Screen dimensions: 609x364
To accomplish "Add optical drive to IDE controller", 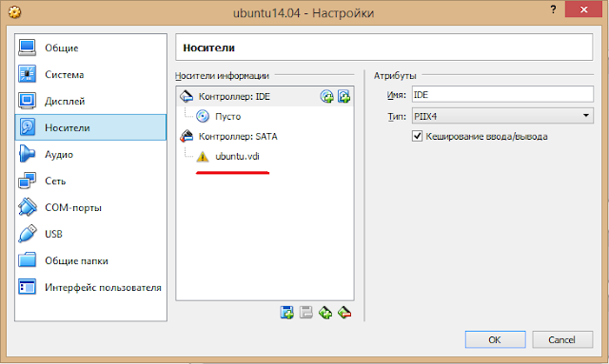I will [327, 96].
